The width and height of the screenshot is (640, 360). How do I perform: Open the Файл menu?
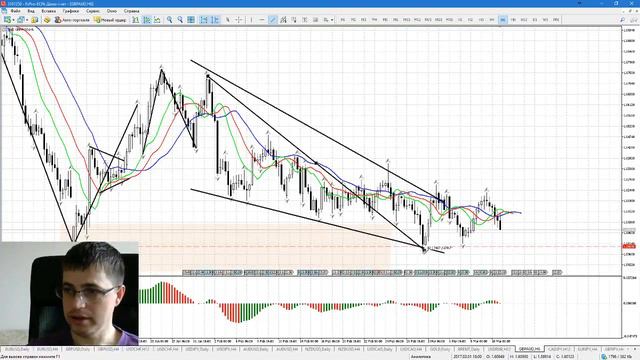click(x=16, y=11)
